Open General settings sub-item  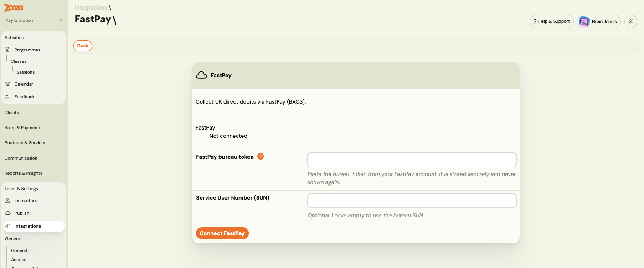click(x=19, y=251)
